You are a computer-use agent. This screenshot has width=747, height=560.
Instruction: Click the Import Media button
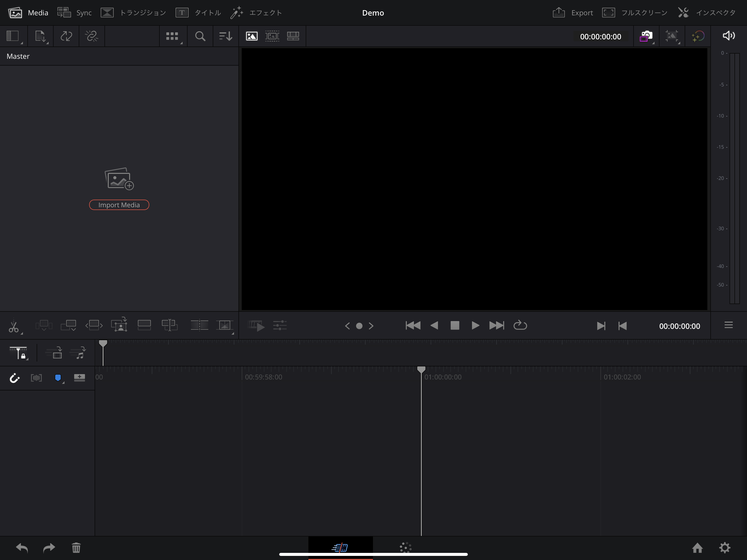click(119, 205)
